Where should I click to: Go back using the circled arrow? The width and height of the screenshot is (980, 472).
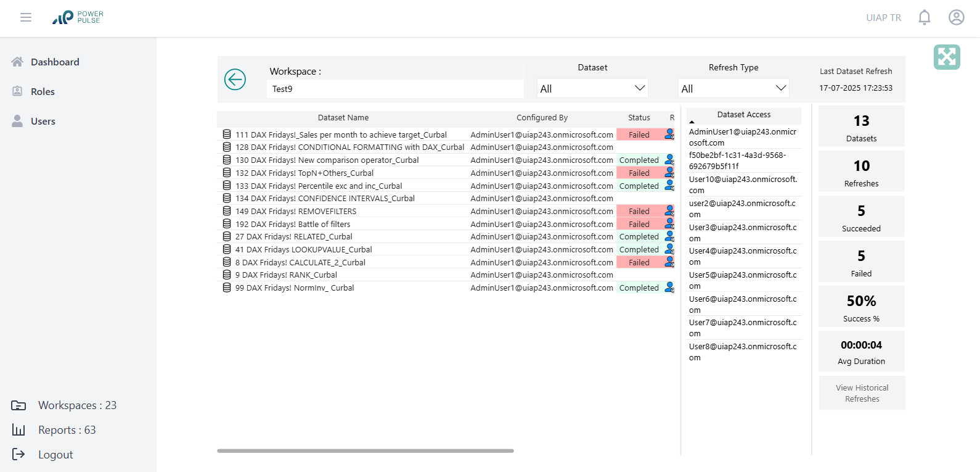tap(235, 80)
